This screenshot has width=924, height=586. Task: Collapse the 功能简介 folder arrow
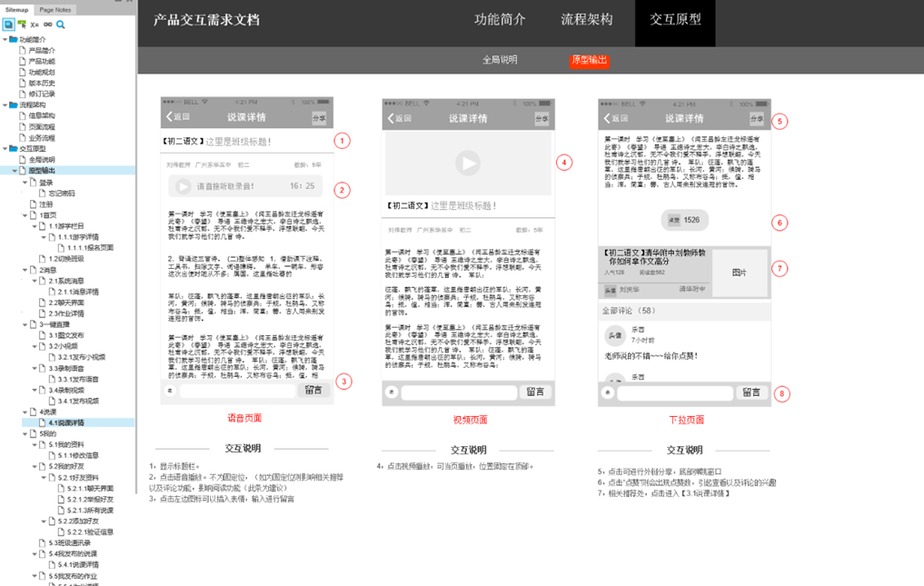(x=5, y=39)
